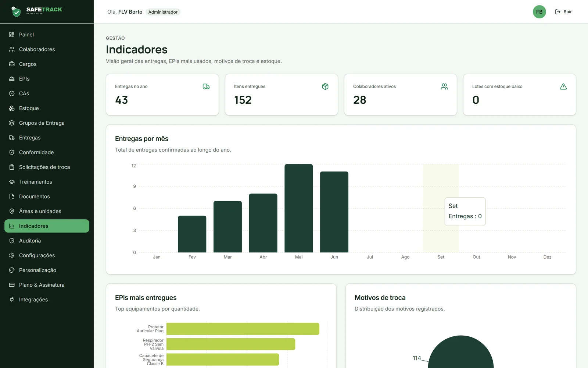Click the Motivos de troca heading
Screen dimensions: 588x368
tap(380, 298)
